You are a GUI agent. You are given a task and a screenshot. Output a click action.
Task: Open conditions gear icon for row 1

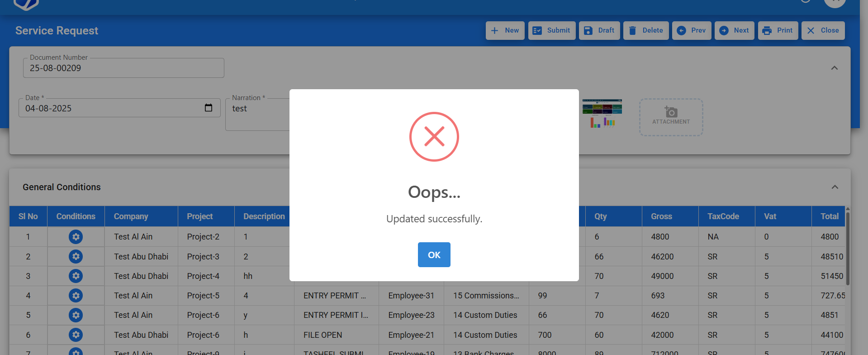coord(76,237)
